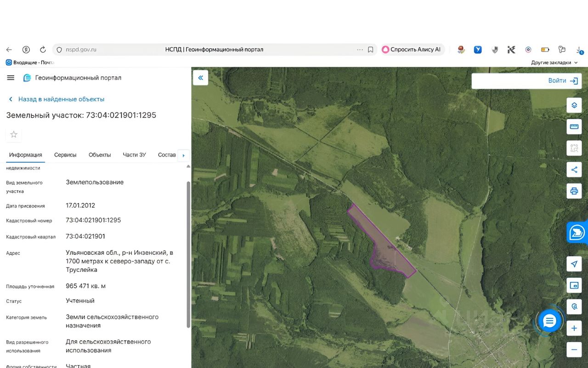This screenshot has height=368, width=588.
Task: Zoom in on the map
Action: coord(574,328)
